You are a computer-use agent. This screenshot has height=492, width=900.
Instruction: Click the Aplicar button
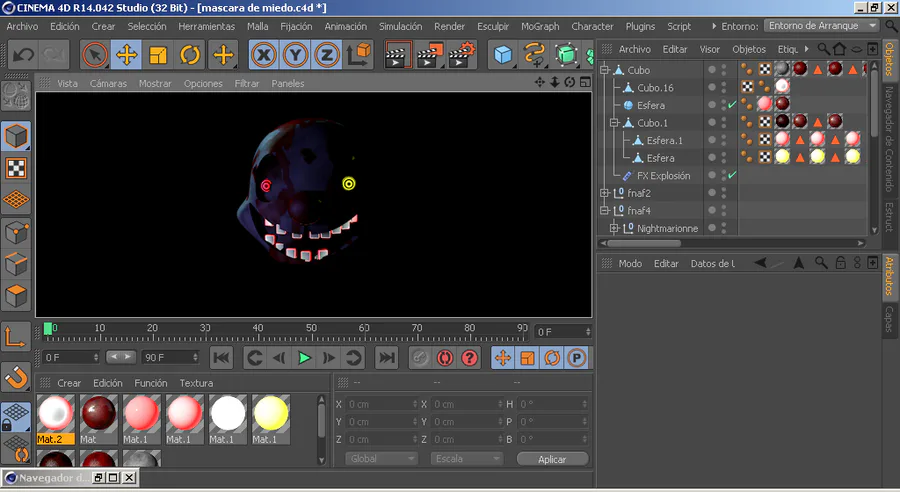552,459
